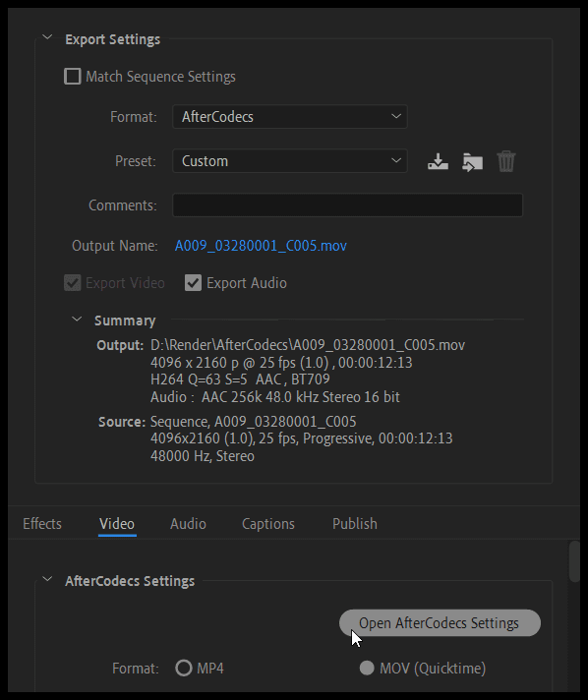Click the 'H264 Q=63 S=5 AAC, BT709' line
Screen dimensions: 588x700
click(240, 379)
